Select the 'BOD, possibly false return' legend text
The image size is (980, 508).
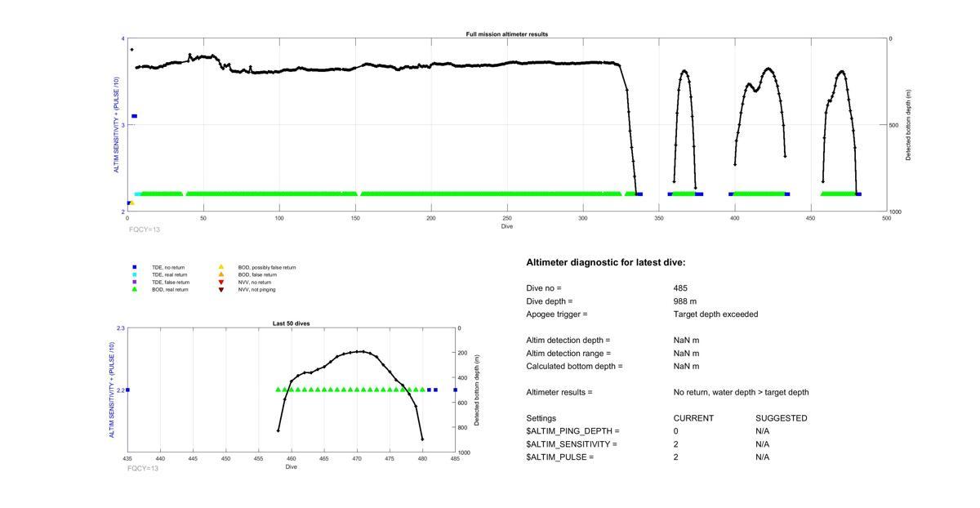click(267, 268)
